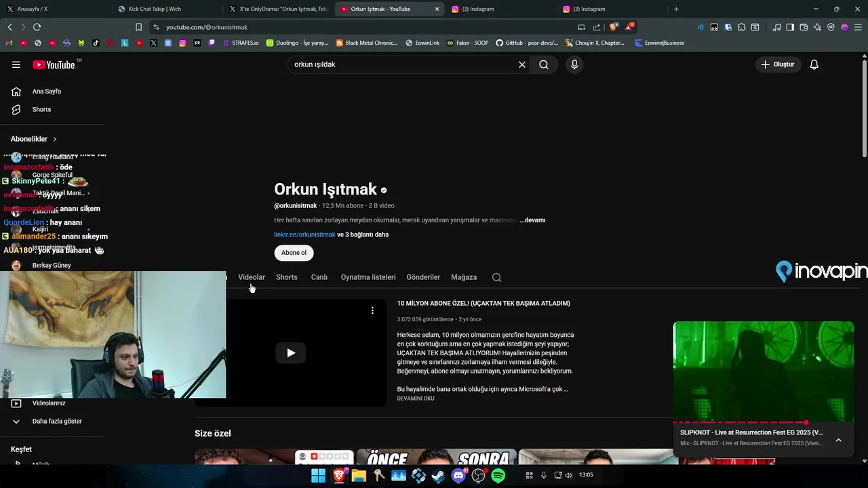Open the SLIPKNOT Live at Resurrection Fest title
This screenshot has width=868, height=488.
(751, 432)
